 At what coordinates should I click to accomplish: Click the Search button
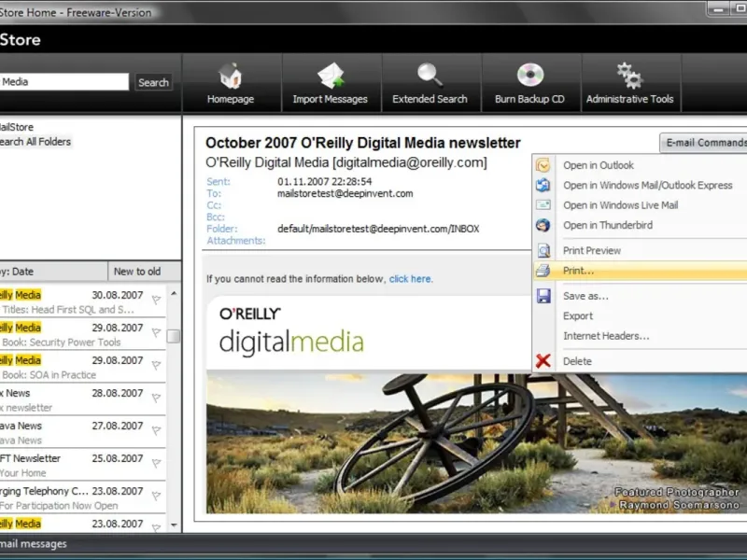(x=153, y=82)
